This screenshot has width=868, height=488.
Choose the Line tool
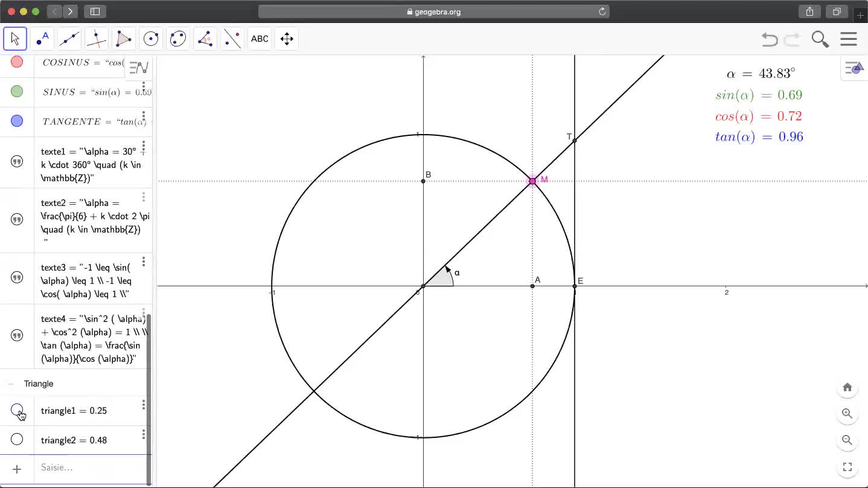pos(69,39)
